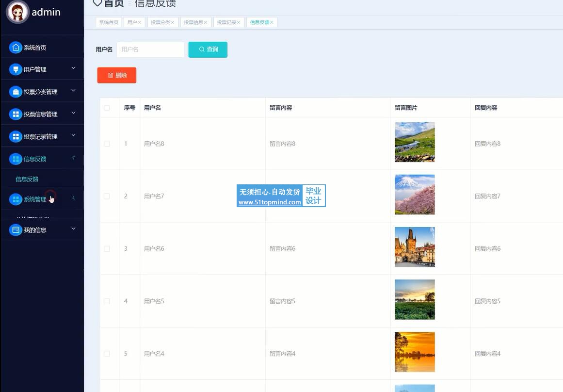Click the 留言内容 column header
The image size is (563, 392).
click(281, 108)
